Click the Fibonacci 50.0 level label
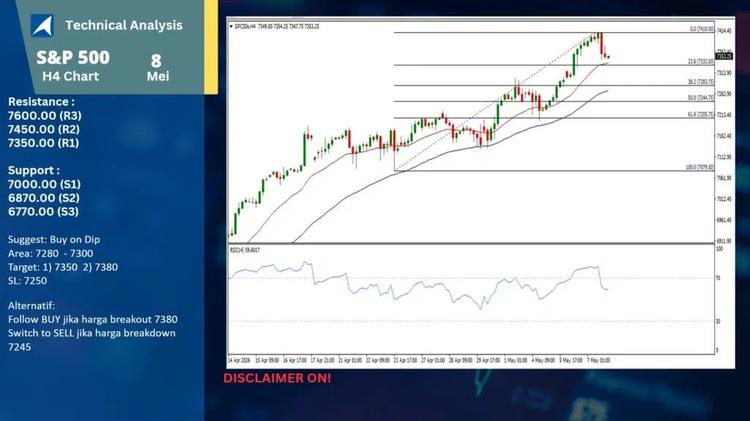750x421 pixels. 701,98
